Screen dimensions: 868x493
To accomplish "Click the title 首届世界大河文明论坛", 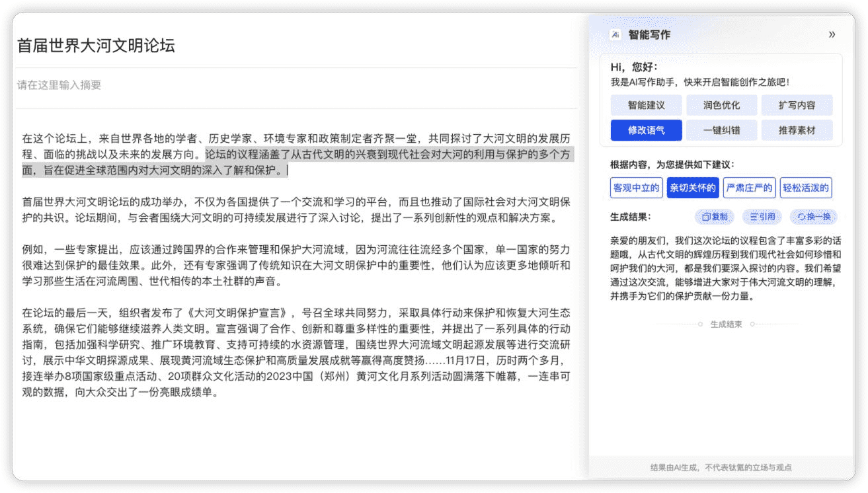I will pyautogui.click(x=96, y=46).
